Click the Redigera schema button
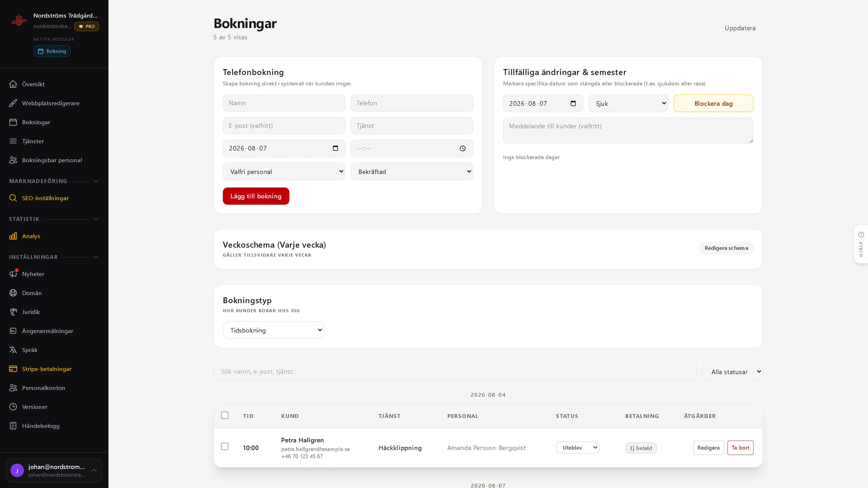 (x=726, y=248)
